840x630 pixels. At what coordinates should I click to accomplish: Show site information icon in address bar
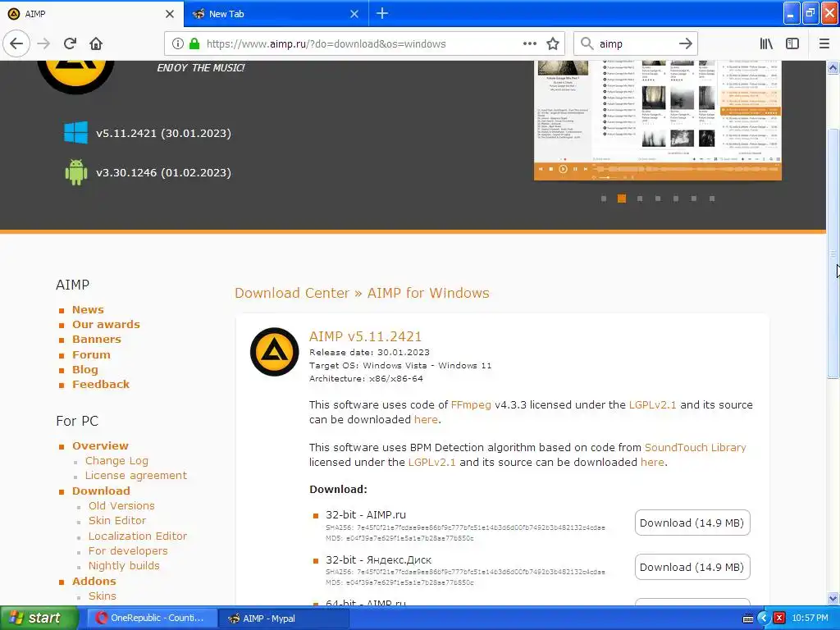point(178,44)
